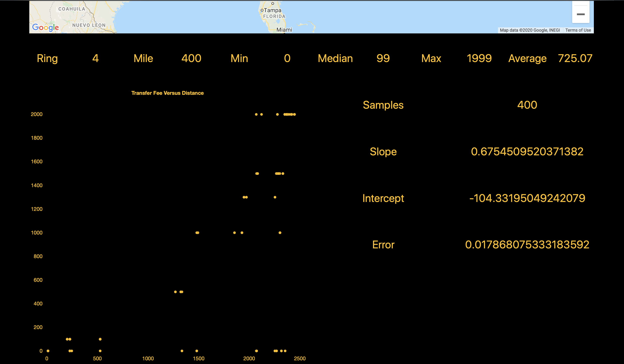Click the Median value 99
The height and width of the screenshot is (364, 624).
383,58
